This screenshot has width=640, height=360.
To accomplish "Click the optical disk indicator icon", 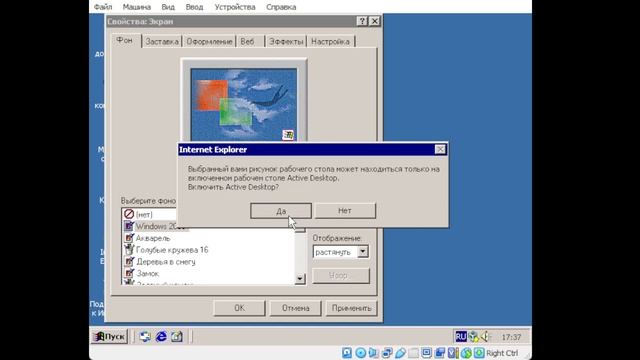I will [360, 353].
